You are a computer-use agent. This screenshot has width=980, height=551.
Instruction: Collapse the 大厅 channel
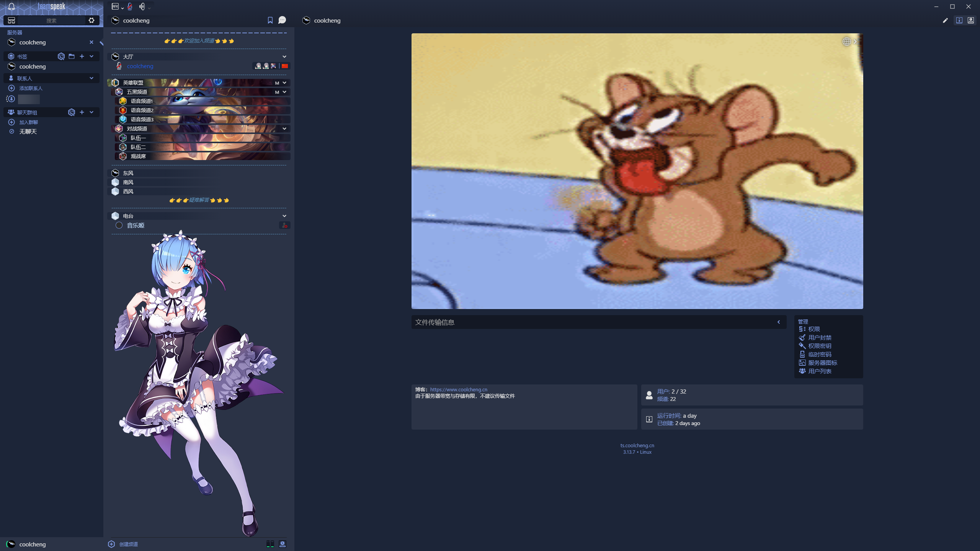coord(284,57)
